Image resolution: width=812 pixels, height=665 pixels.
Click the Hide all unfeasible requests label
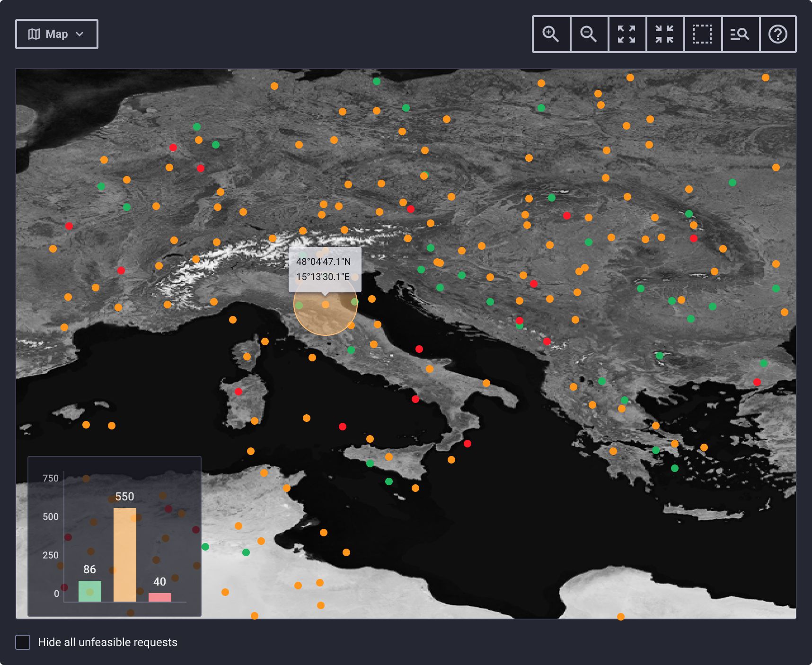pyautogui.click(x=107, y=642)
